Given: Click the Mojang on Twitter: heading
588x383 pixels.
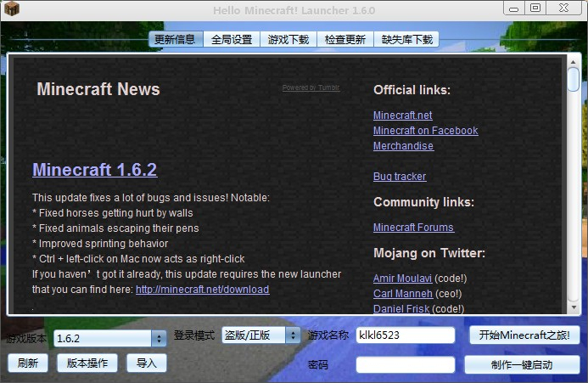Looking at the screenshot, I should coord(429,253).
